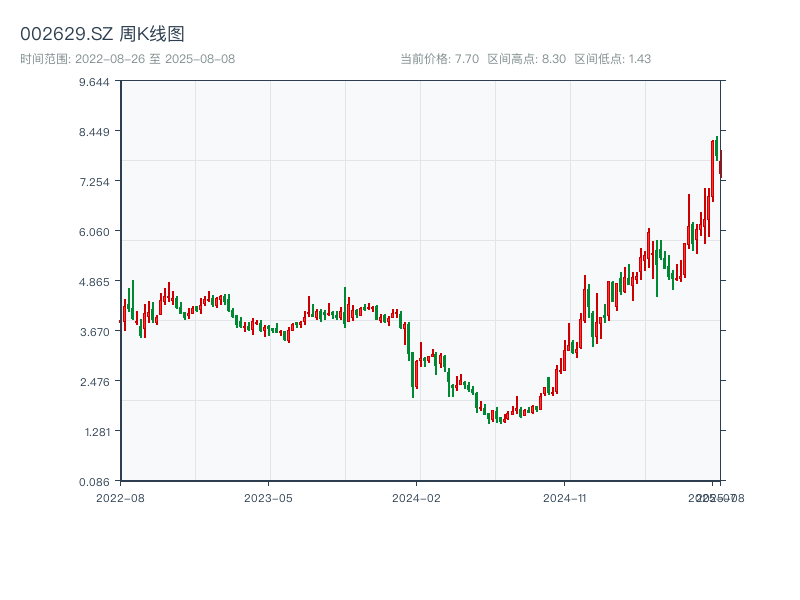
Task: Click the 8.449 y-axis price label
Action: [x=95, y=131]
